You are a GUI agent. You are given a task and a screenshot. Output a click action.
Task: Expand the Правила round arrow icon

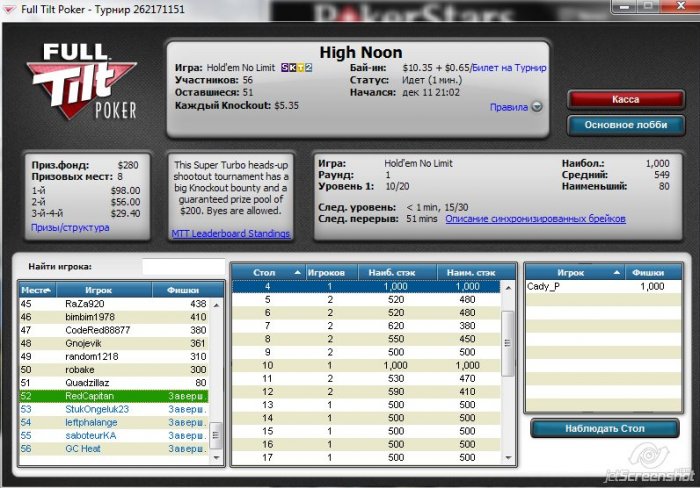(x=537, y=107)
